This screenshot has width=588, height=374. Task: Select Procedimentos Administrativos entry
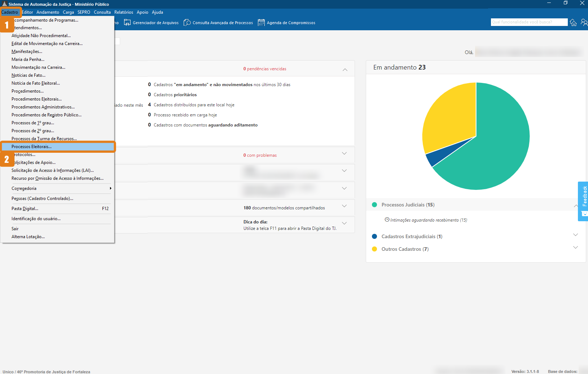(58, 107)
